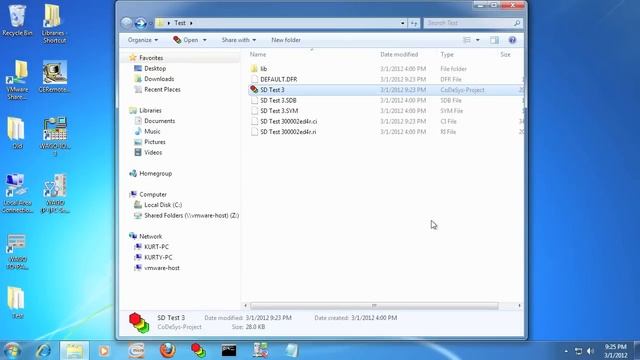Viewport: 640px width, 360px height.
Task: Click the Explorer Back arrow button
Action: [x=127, y=23]
